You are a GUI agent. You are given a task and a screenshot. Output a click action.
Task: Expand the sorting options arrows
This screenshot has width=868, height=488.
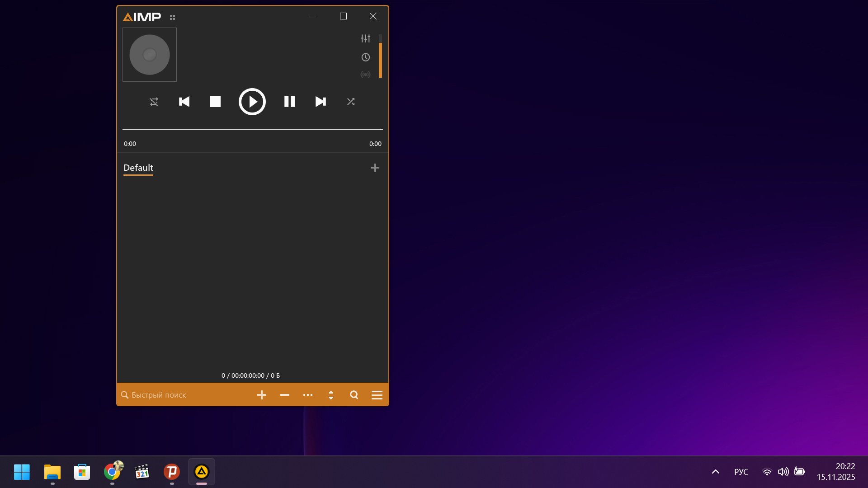[331, 395]
